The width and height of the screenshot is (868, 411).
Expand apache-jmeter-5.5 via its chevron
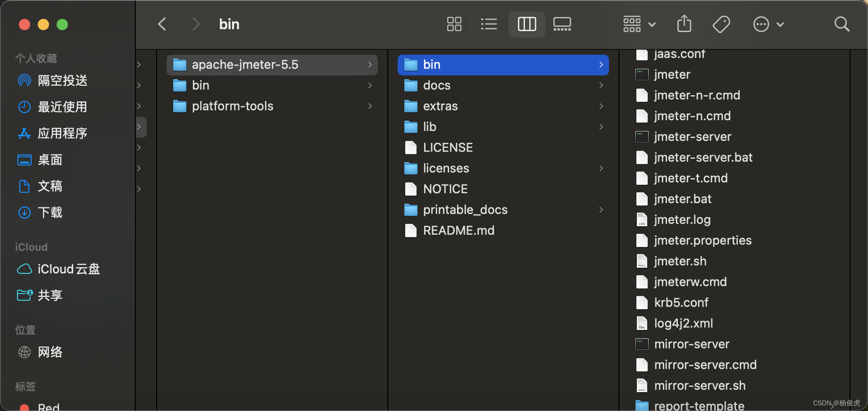(x=370, y=65)
